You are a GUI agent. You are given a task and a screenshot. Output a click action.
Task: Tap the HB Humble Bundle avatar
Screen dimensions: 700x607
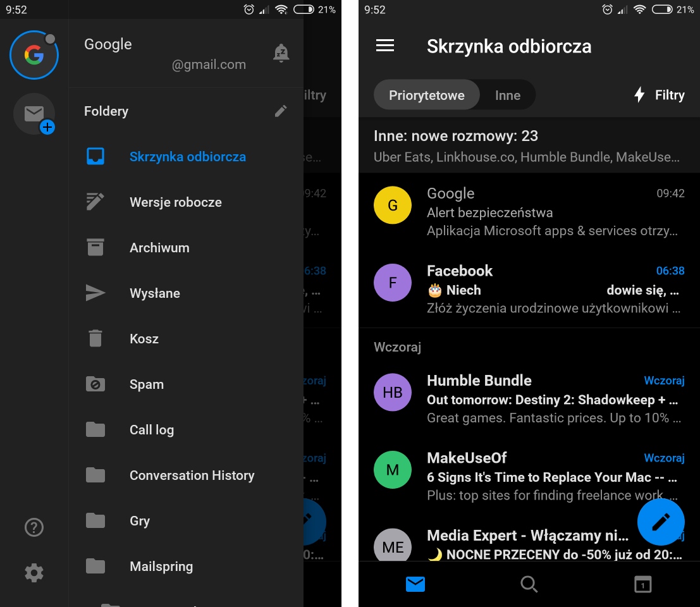(393, 392)
